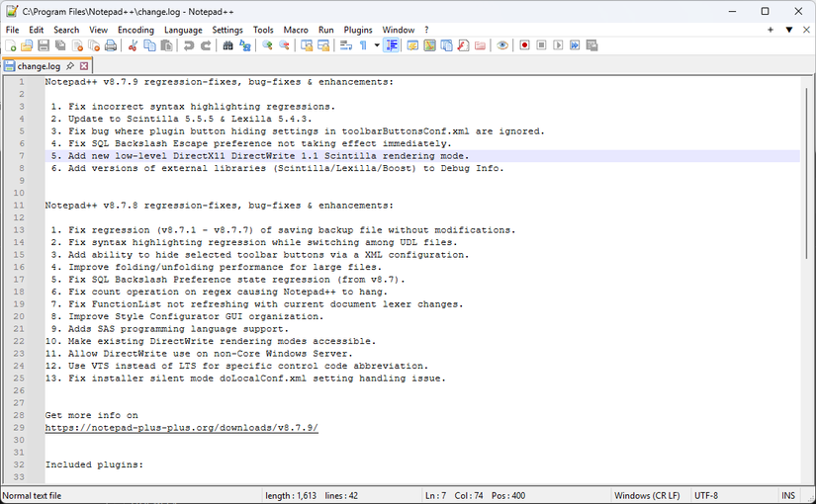
Task: Click the Cut scissors icon
Action: tap(133, 45)
